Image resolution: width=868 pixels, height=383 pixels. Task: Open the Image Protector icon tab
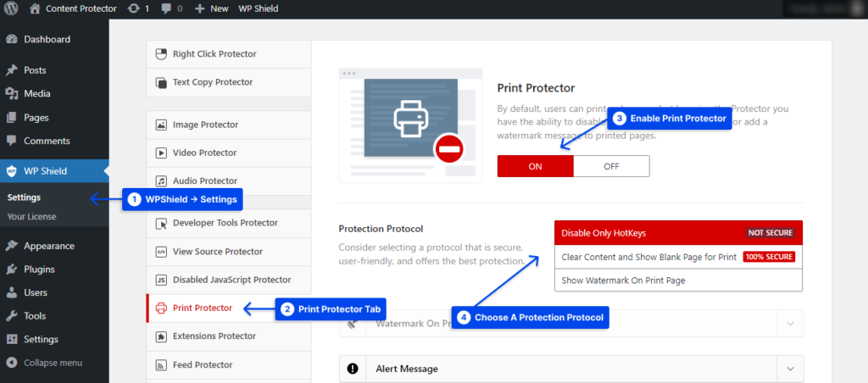pos(161,125)
